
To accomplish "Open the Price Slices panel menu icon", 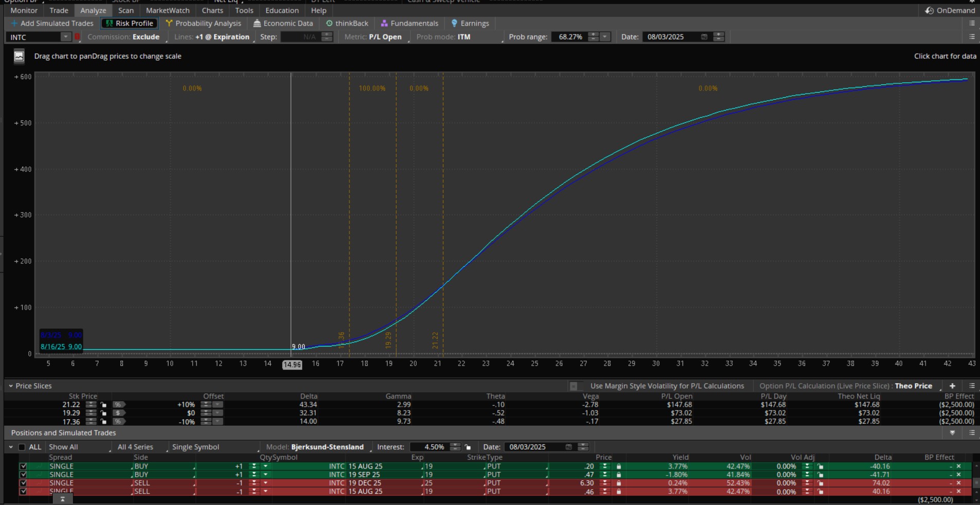I will point(972,386).
